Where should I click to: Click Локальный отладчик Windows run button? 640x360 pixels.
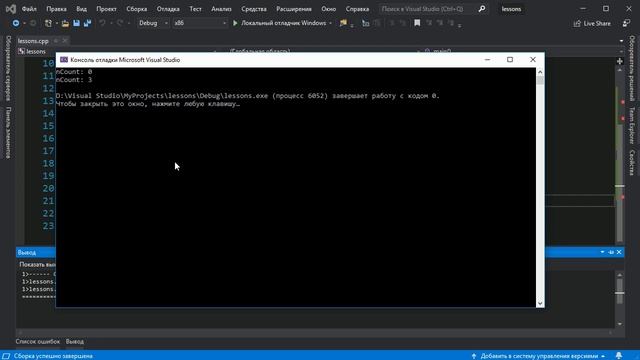pos(280,23)
